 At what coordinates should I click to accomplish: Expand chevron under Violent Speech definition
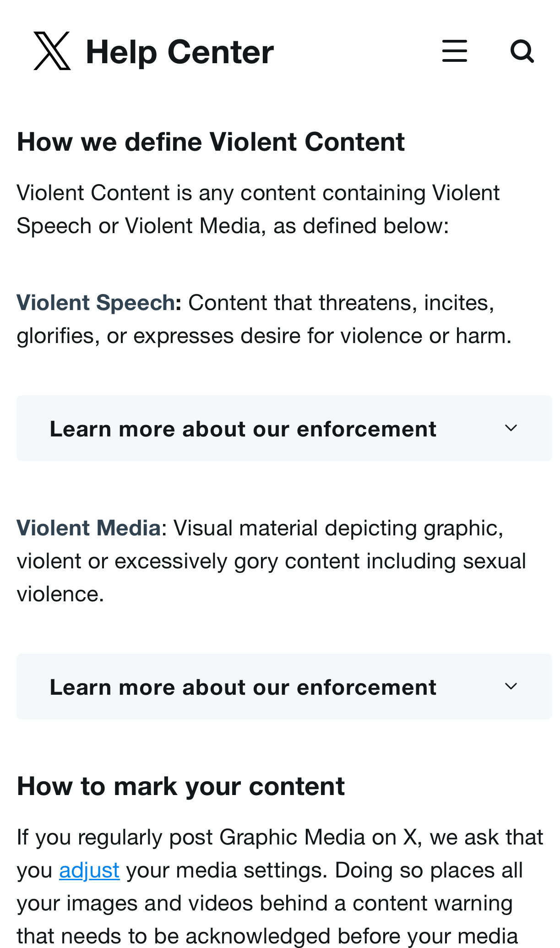511,428
